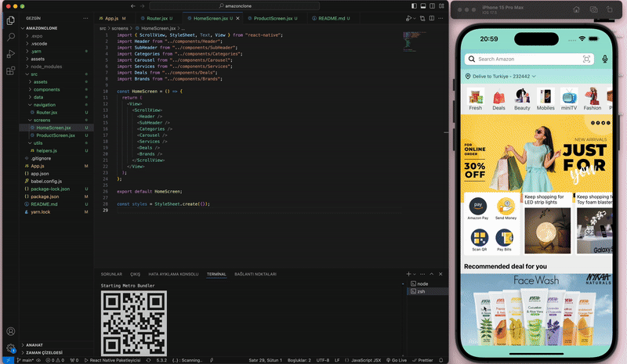Open the Search view in the activity bar
Viewport: 627px width, 364px height.
[11, 37]
